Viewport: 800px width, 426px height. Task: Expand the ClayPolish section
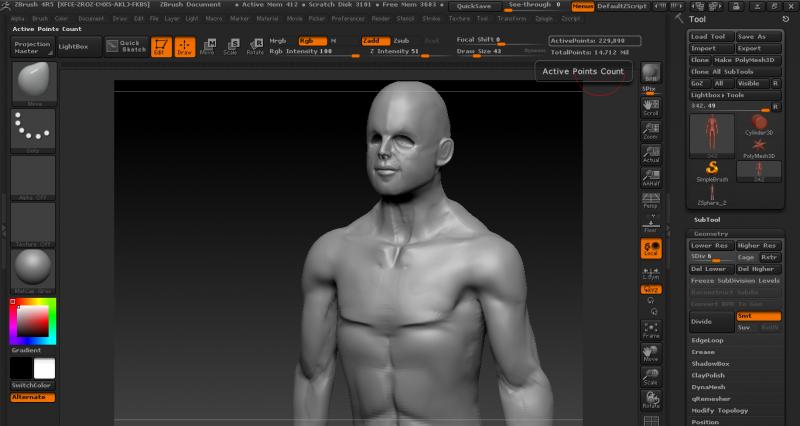708,375
